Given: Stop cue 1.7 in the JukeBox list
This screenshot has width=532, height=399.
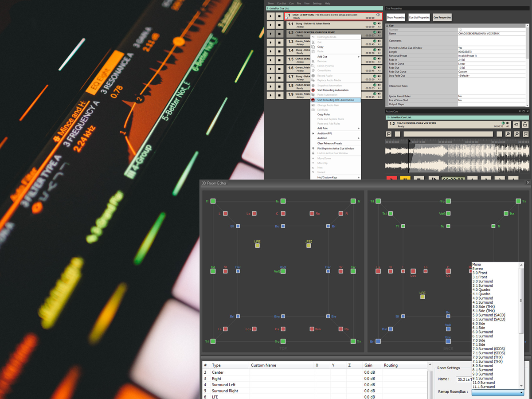Looking at the screenshot, I should 279,78.
